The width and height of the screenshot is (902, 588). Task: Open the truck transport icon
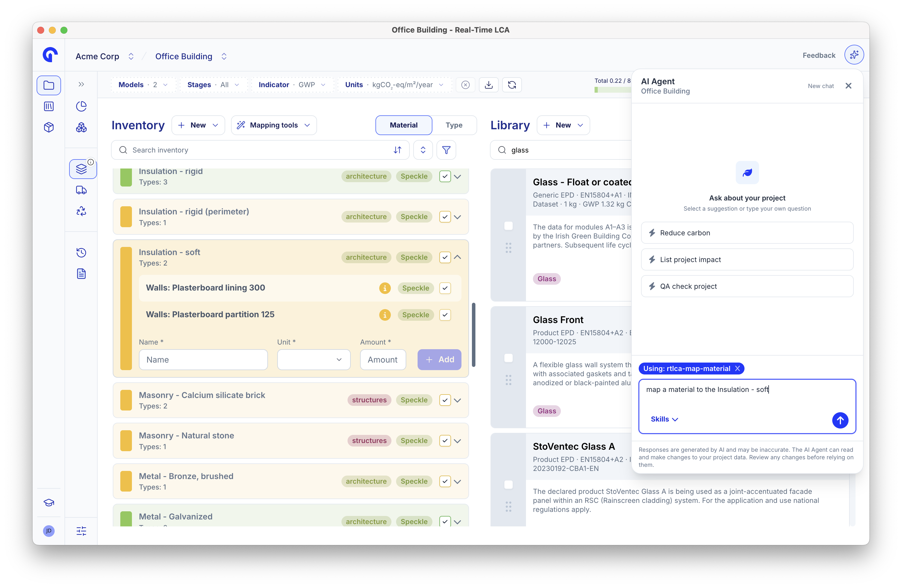81,190
